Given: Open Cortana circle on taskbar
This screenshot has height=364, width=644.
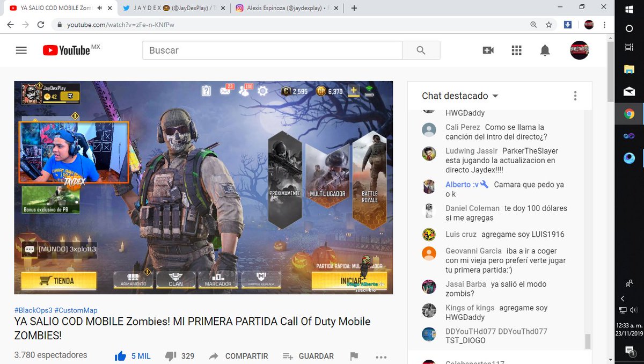Looking at the screenshot, I should pos(629,28).
